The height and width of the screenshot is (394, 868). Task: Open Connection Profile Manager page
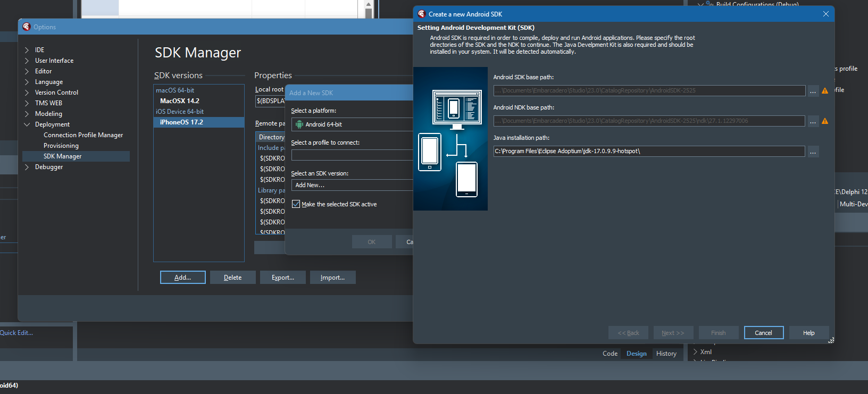pos(83,135)
